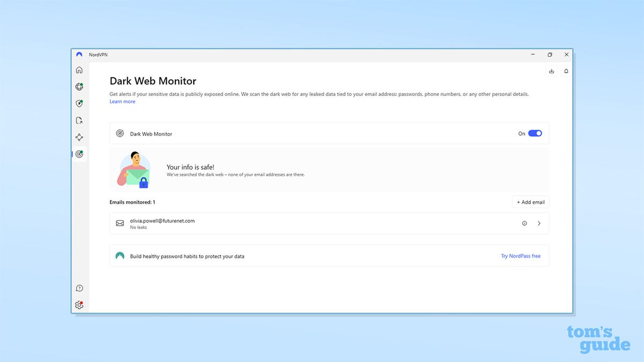Click the olivia.powell@futurenet.com address text
Screen dimensions: 644x362
[162, 220]
